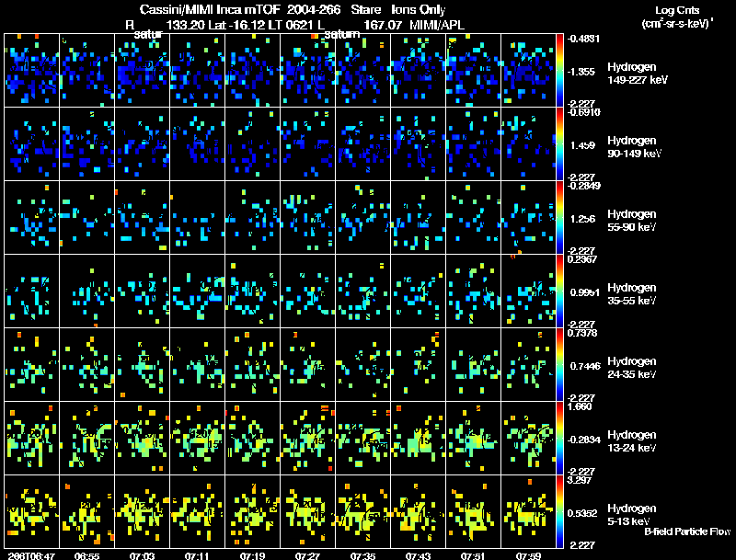Select the 'Hydrogen 35-55 keV' row label
The image size is (736, 560).
point(632,294)
